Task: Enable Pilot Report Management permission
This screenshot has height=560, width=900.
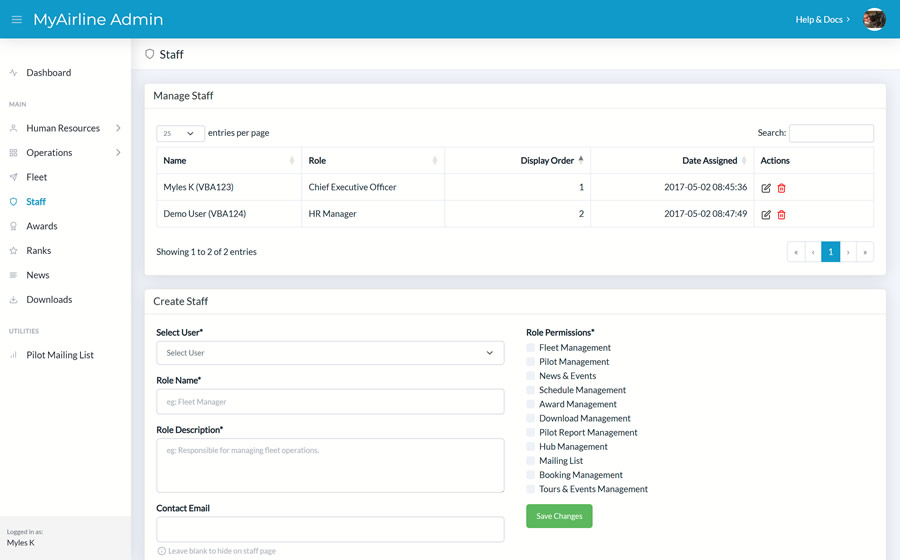Action: 530,433
